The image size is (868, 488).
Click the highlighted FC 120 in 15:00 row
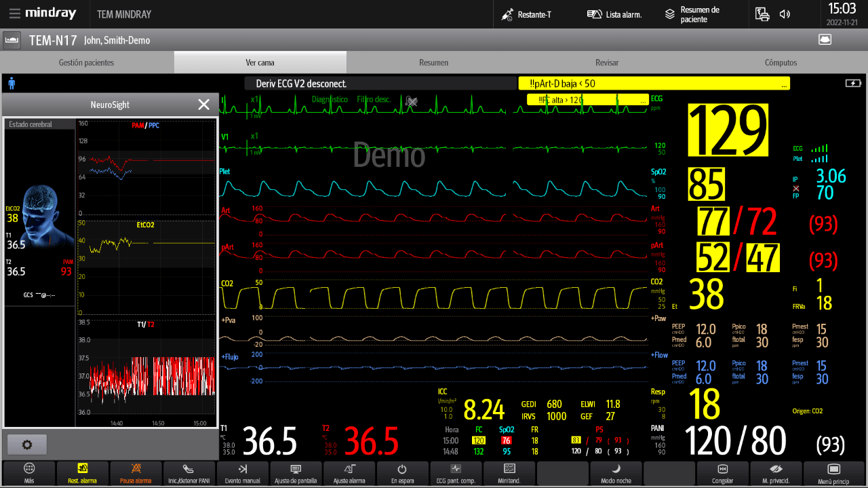click(479, 440)
